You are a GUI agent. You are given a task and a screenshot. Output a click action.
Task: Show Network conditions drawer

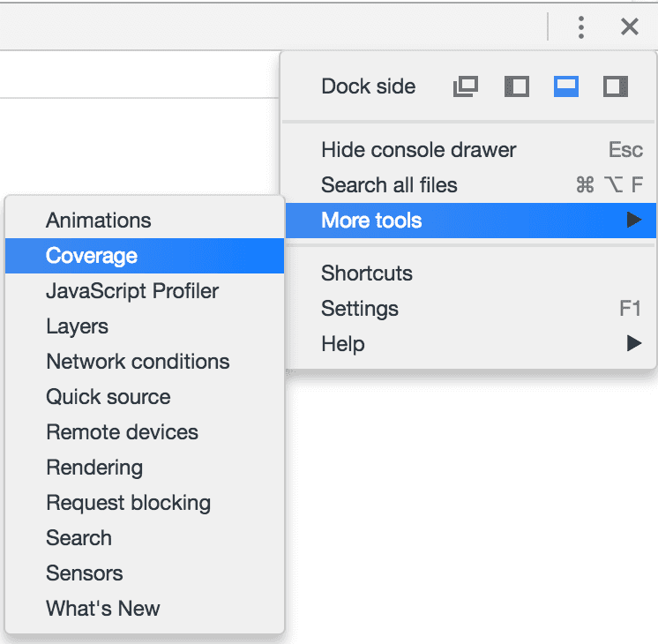(x=138, y=362)
